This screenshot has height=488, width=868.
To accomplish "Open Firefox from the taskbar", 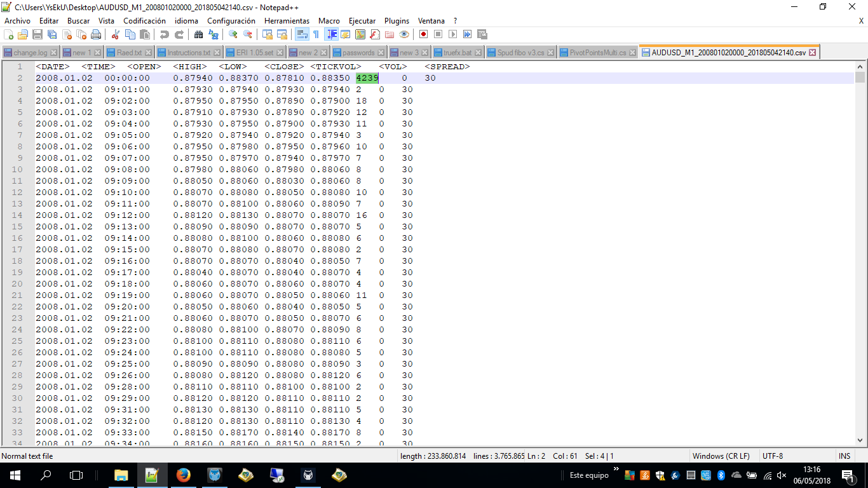I will [x=183, y=475].
